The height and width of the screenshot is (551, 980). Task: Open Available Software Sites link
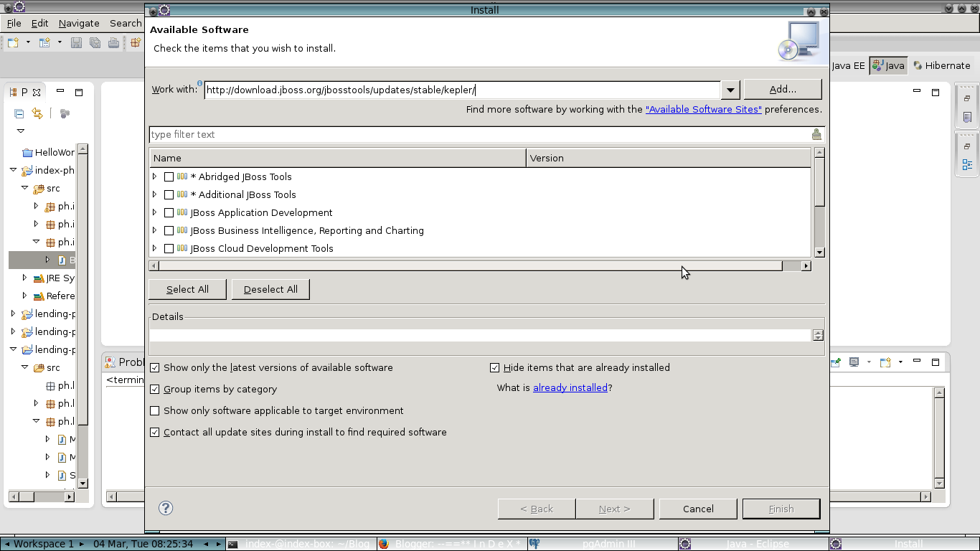(x=704, y=109)
